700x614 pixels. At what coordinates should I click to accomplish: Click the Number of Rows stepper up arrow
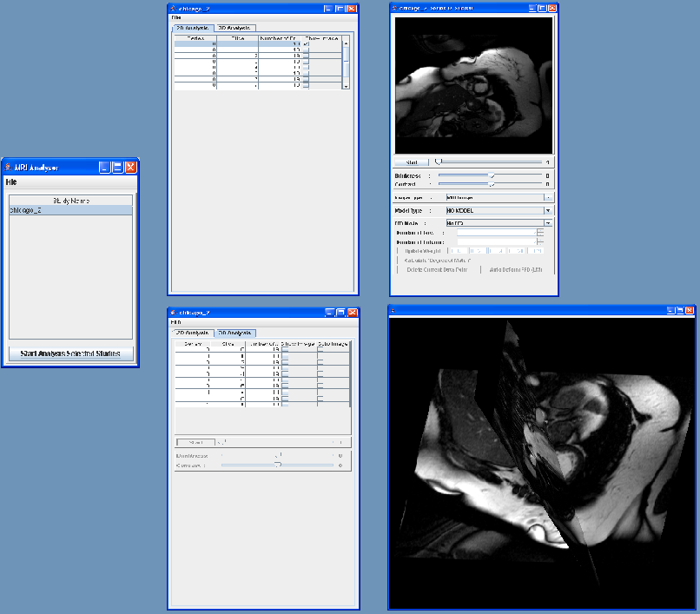(539, 229)
